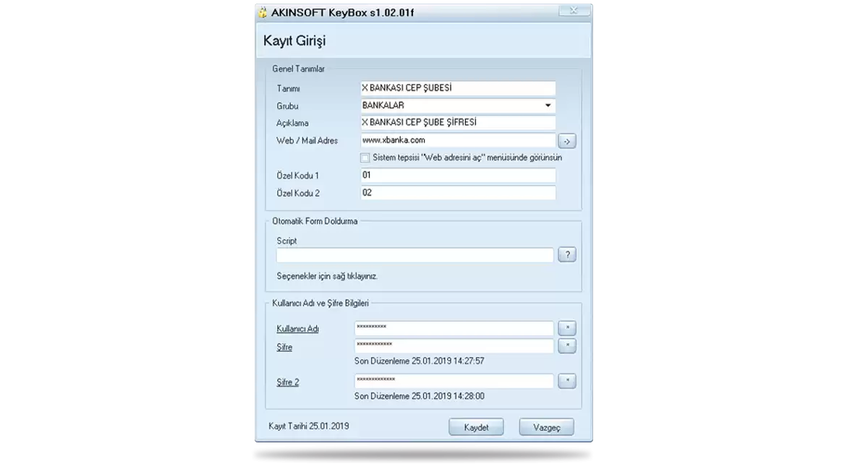Click the underlined Şifre 2 label
Screen dimensions: 868x472
288,382
